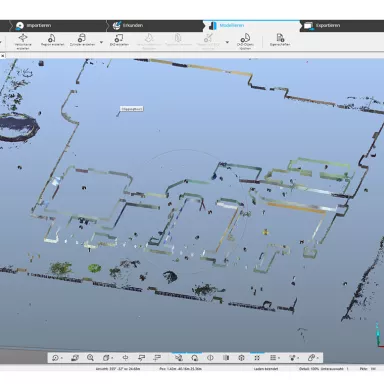The width and height of the screenshot is (384, 384).
Task: Toggle the first blue-highlighted bottom toolbar button
Action: [x=179, y=358]
